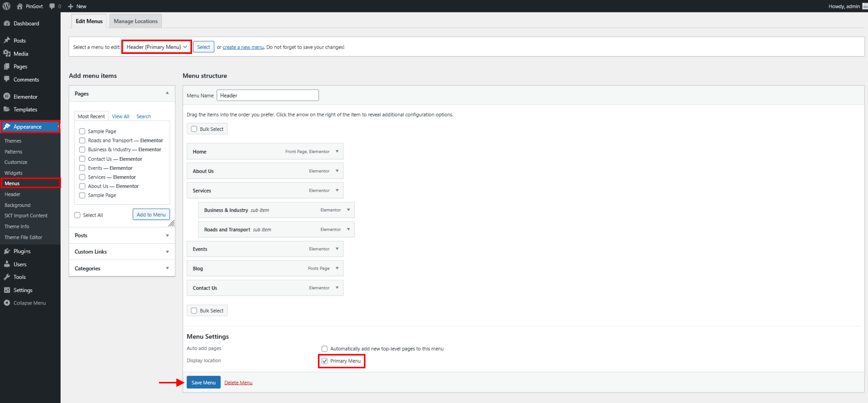This screenshot has width=868, height=403.
Task: Enable automatically add new top-level pages
Action: [x=324, y=349]
